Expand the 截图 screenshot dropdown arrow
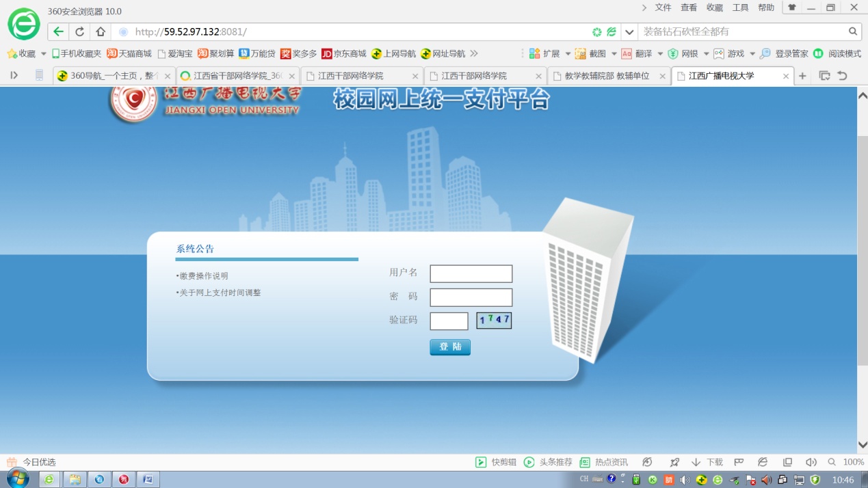The width and height of the screenshot is (868, 488). tap(614, 54)
